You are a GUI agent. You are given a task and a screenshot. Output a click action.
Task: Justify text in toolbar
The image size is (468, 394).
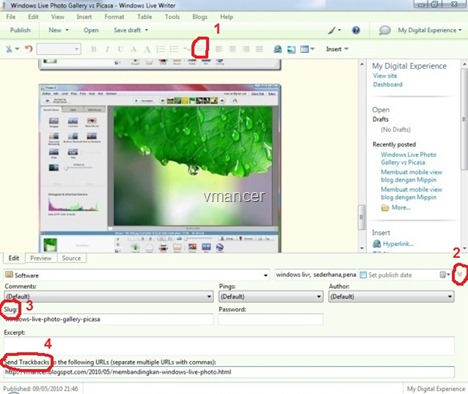coord(259,49)
